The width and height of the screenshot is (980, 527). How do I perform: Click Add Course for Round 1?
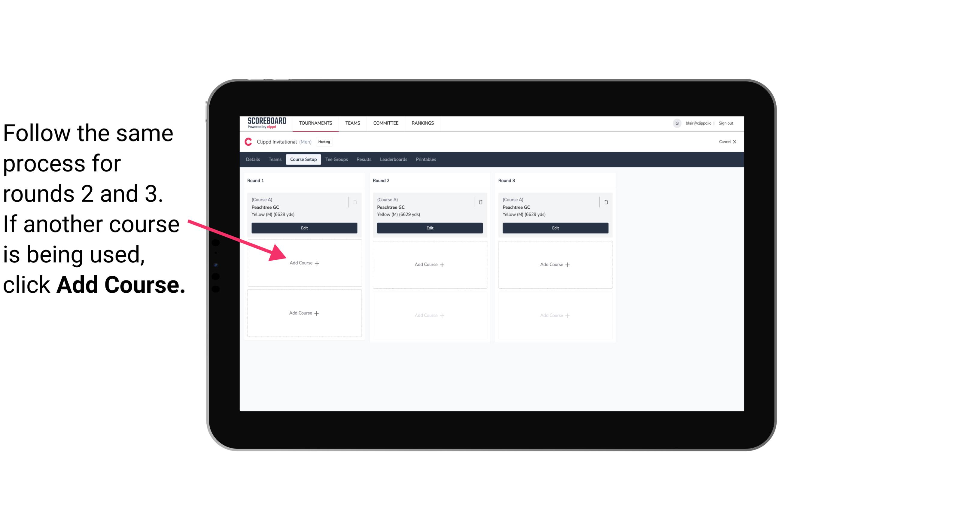(303, 263)
